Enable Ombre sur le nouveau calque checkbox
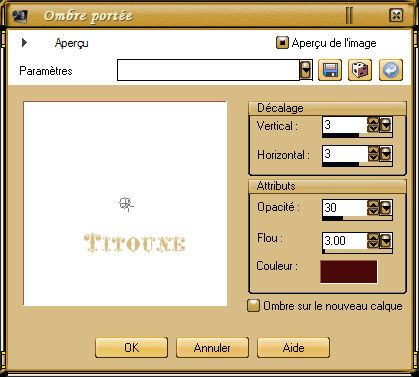The height and width of the screenshot is (377, 419). tap(253, 305)
